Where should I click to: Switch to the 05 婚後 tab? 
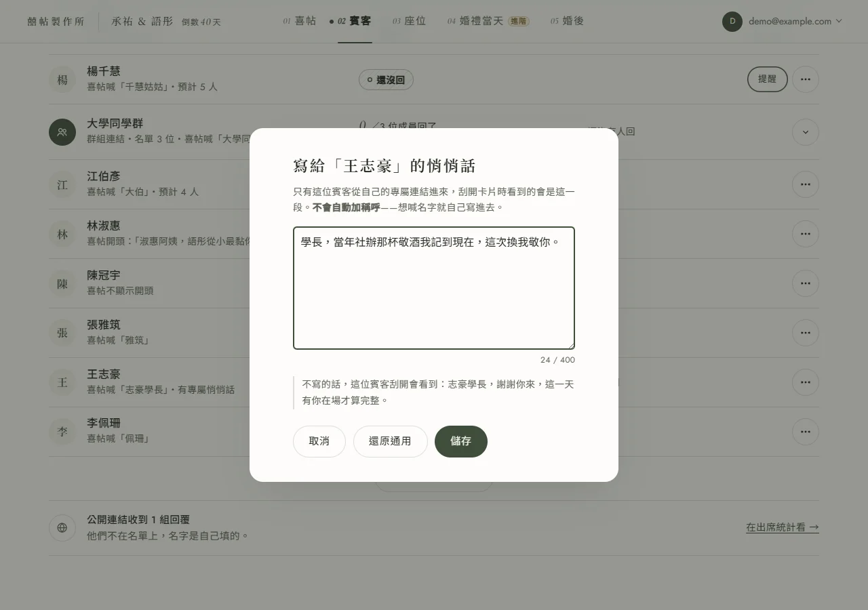568,21
